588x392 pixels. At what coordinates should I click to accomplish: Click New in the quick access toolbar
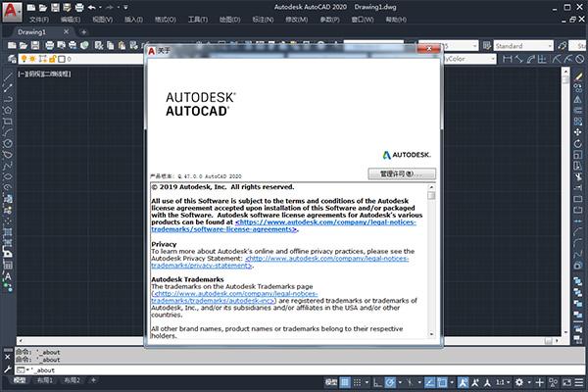tap(31, 7)
